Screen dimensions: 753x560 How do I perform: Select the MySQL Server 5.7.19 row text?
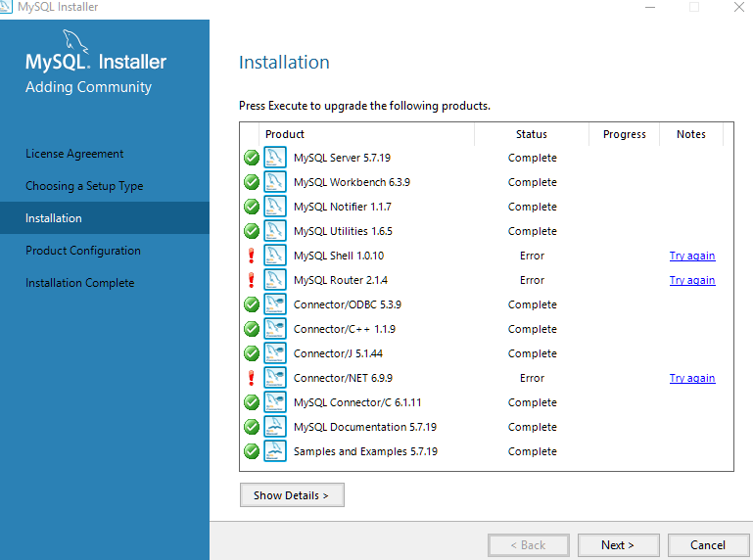point(342,158)
